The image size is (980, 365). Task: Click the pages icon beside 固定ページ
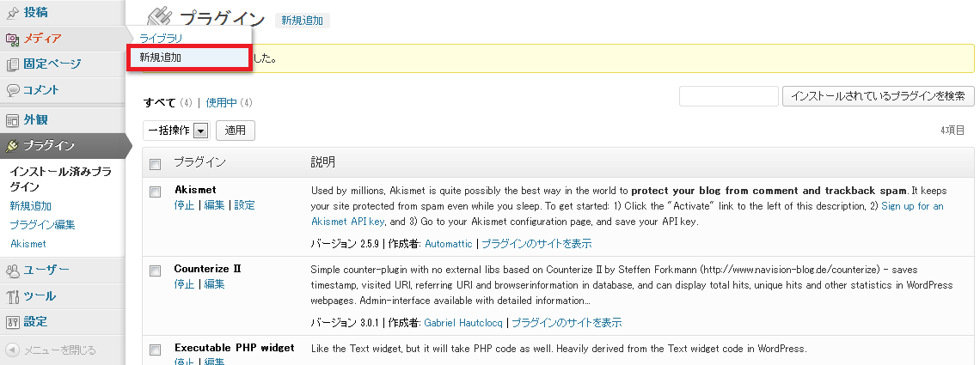coord(13,64)
